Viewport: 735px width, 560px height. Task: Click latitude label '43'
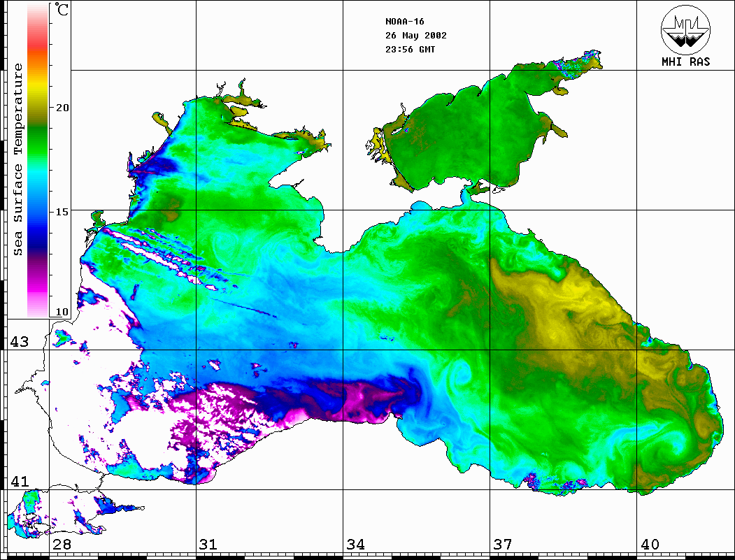click(x=19, y=342)
